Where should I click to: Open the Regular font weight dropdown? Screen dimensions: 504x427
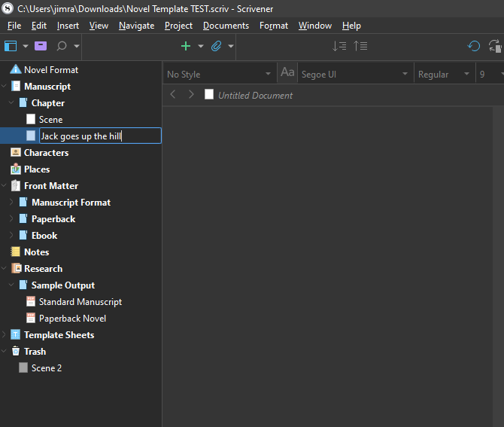(444, 75)
